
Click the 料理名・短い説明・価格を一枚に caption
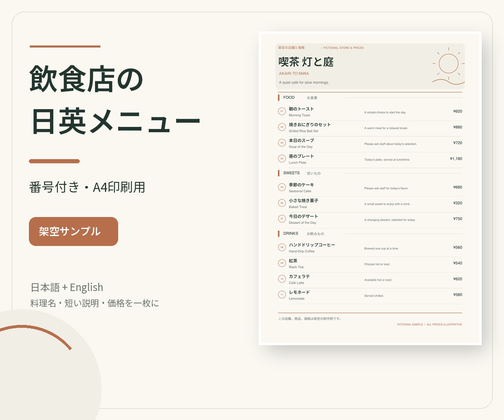(x=95, y=303)
